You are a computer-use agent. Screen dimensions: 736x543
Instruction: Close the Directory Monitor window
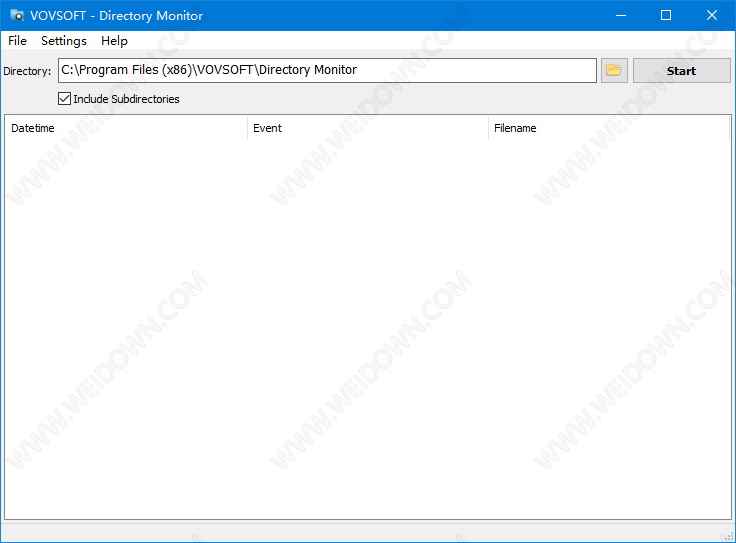point(712,15)
